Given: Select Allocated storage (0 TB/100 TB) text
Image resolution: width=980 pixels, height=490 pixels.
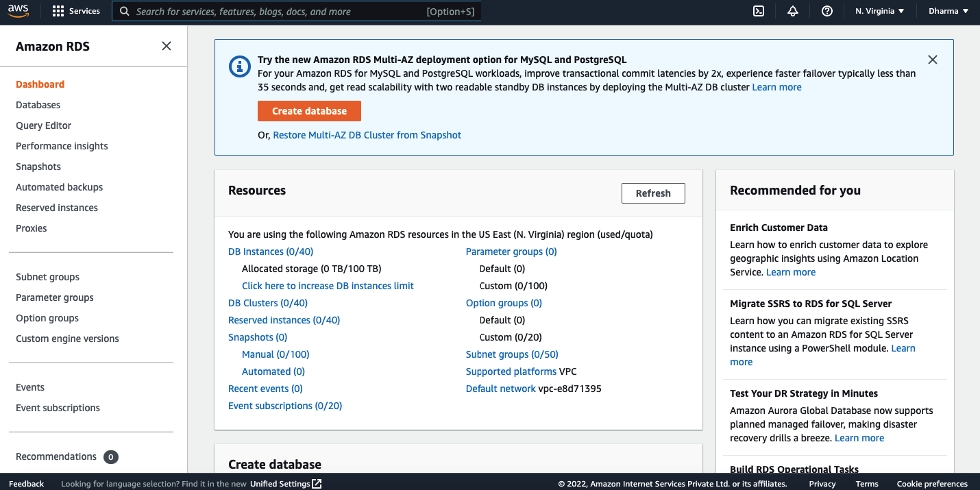Looking at the screenshot, I should (312, 269).
